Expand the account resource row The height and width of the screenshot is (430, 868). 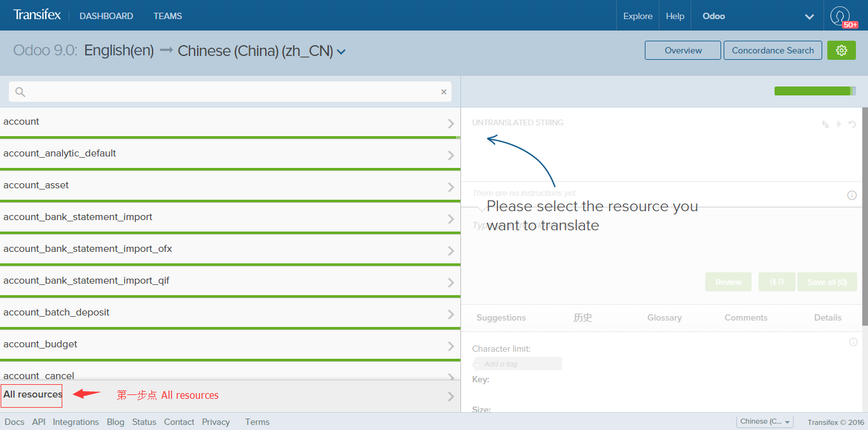[451, 123]
